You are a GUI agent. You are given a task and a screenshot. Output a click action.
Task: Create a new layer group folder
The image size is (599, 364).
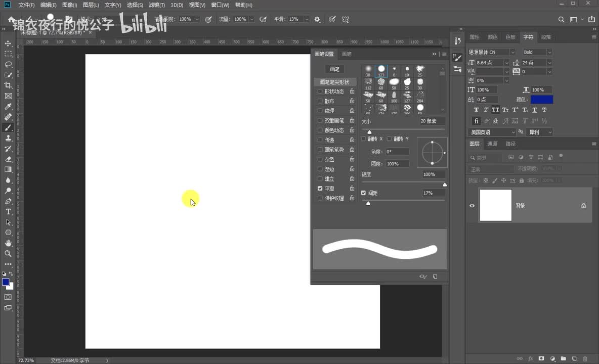563,358
